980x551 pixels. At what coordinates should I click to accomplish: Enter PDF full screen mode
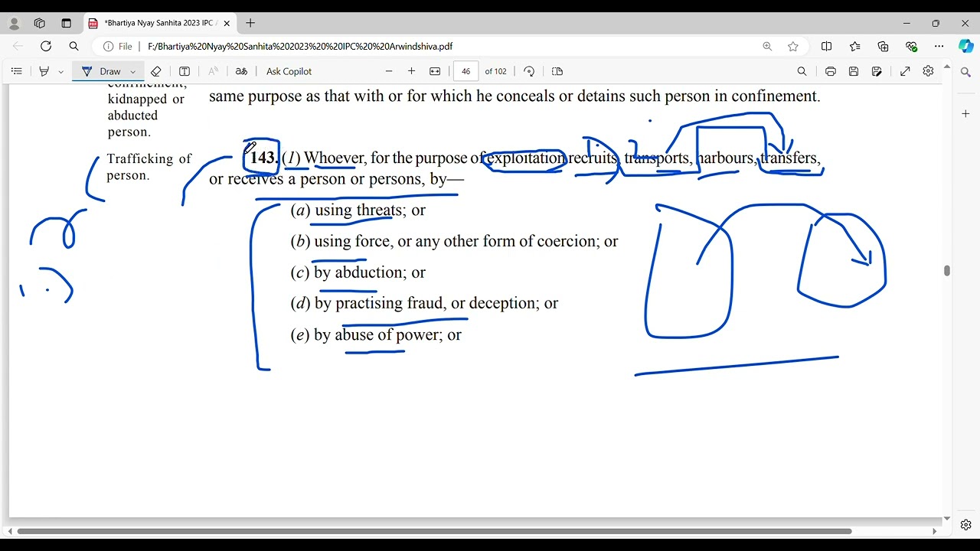click(x=905, y=71)
